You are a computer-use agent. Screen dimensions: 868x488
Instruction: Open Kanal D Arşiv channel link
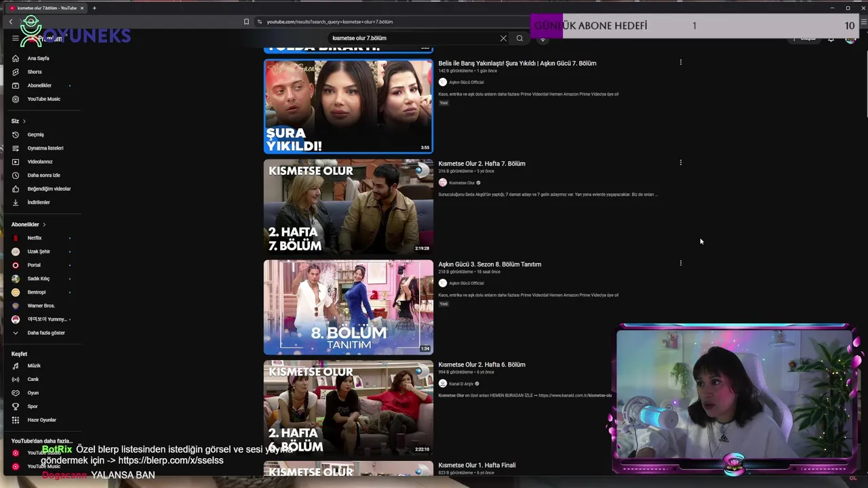click(461, 384)
